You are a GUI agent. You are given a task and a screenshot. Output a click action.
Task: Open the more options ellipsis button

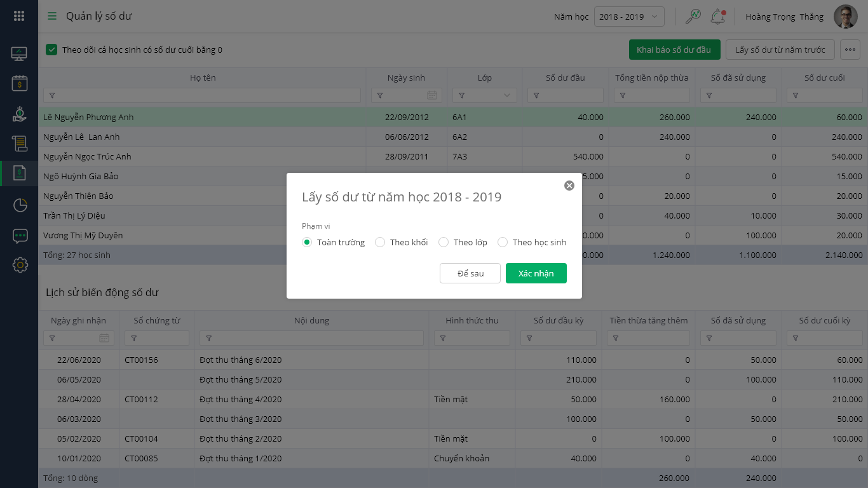point(850,50)
